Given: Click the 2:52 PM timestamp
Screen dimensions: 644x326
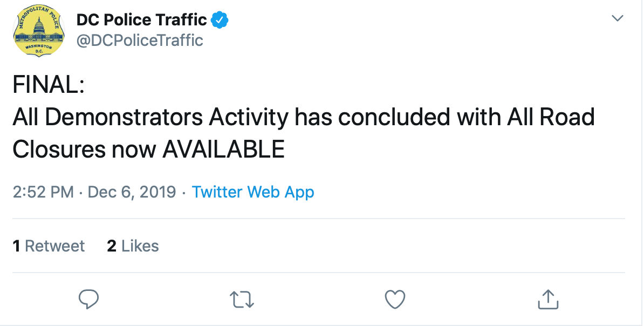Looking at the screenshot, I should click(x=43, y=192).
